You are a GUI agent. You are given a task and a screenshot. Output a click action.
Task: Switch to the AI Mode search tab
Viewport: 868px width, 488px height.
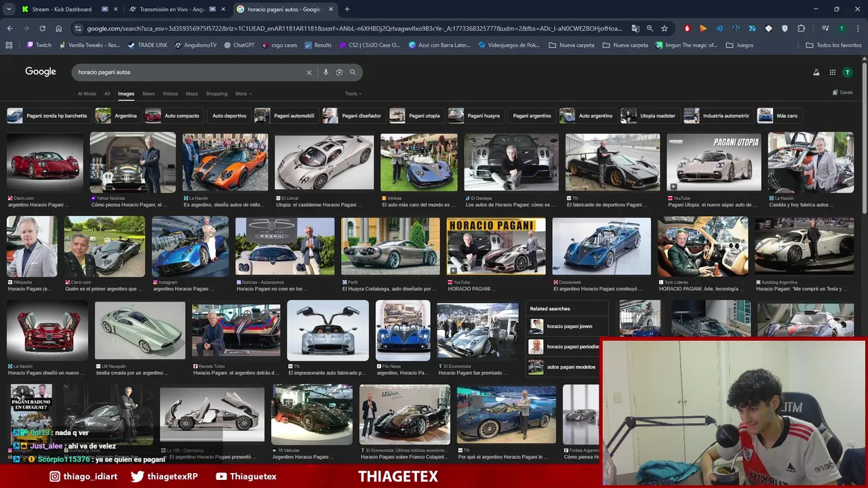click(87, 94)
